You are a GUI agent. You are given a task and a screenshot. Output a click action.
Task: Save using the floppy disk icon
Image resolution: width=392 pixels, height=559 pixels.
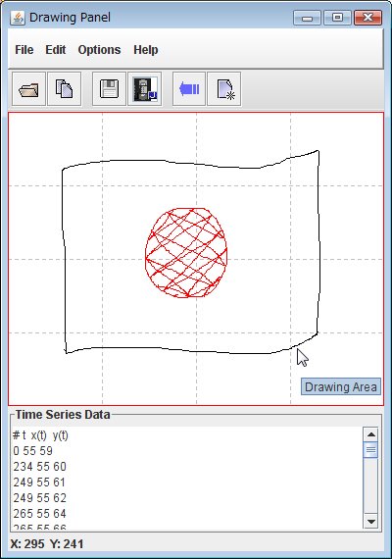pos(109,89)
